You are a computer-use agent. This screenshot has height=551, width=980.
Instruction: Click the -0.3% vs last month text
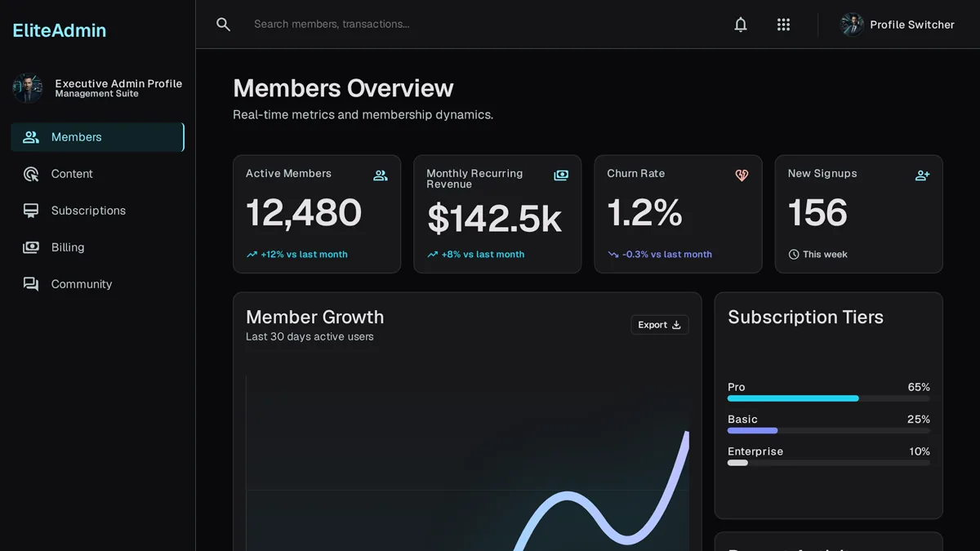tap(666, 255)
